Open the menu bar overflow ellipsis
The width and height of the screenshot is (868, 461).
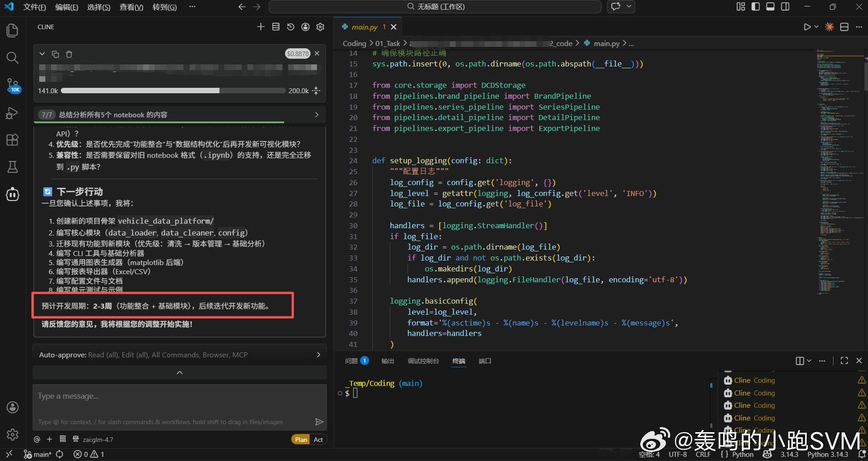coord(192,7)
